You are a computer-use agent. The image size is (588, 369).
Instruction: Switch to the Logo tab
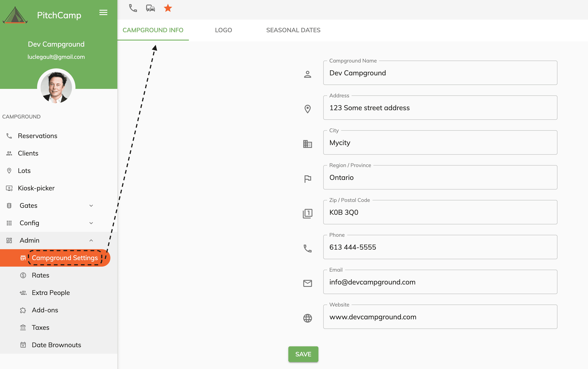coord(223,30)
